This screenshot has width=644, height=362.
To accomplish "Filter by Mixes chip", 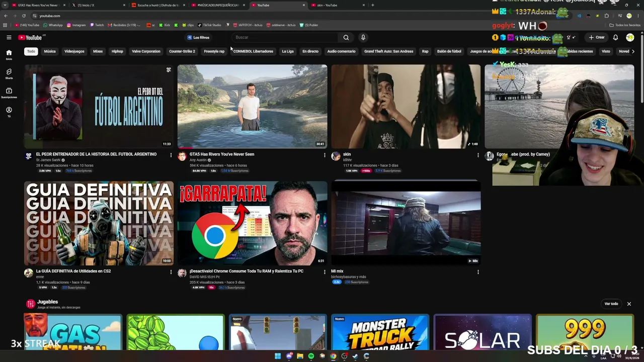I will point(98,51).
